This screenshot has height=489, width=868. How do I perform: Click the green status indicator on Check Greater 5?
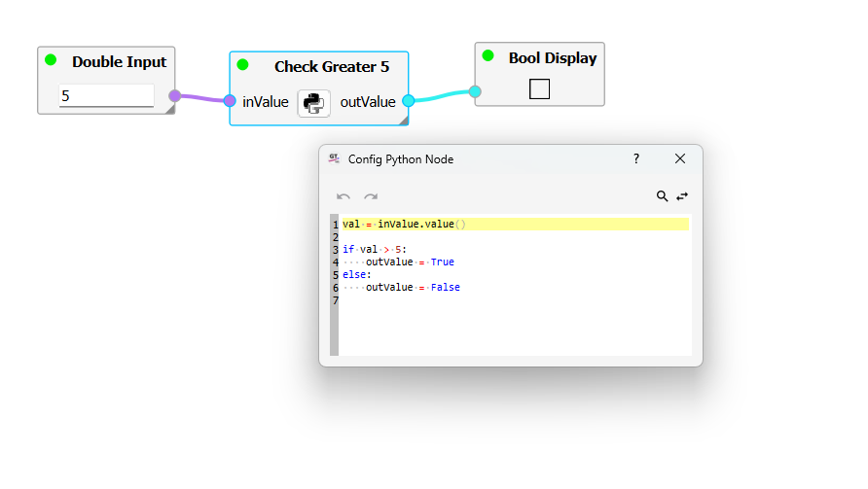(x=242, y=65)
